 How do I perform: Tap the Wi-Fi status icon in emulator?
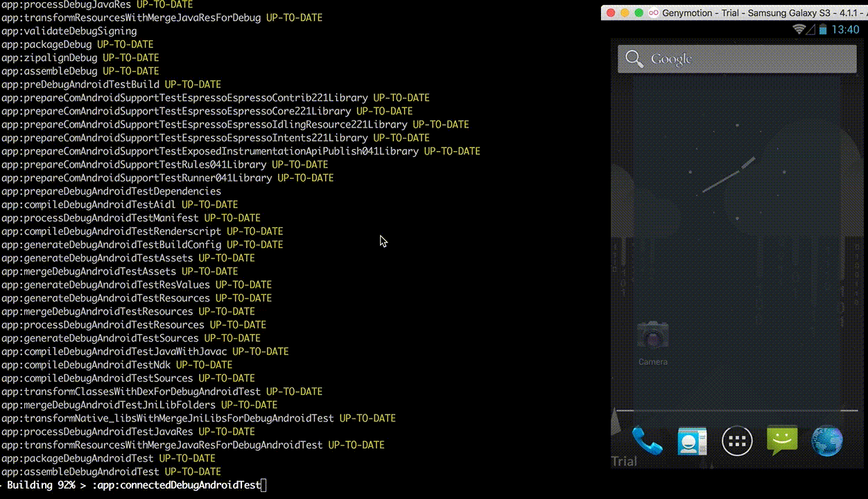point(799,29)
